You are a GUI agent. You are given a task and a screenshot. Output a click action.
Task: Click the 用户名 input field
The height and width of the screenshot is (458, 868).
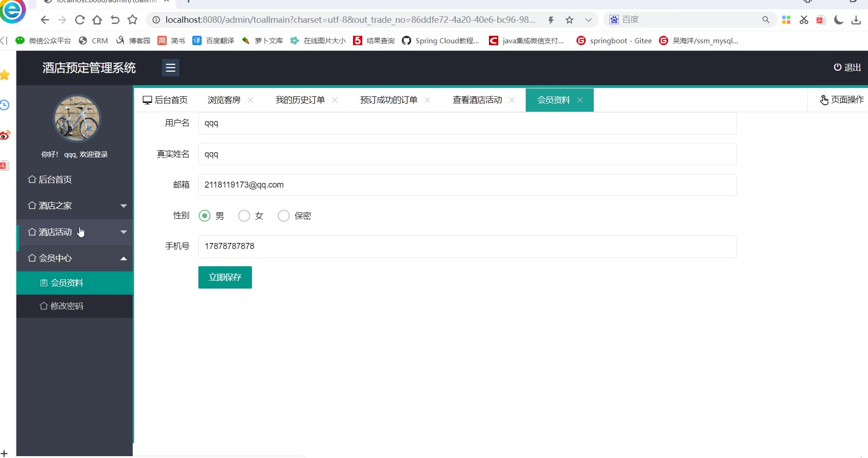pos(467,123)
